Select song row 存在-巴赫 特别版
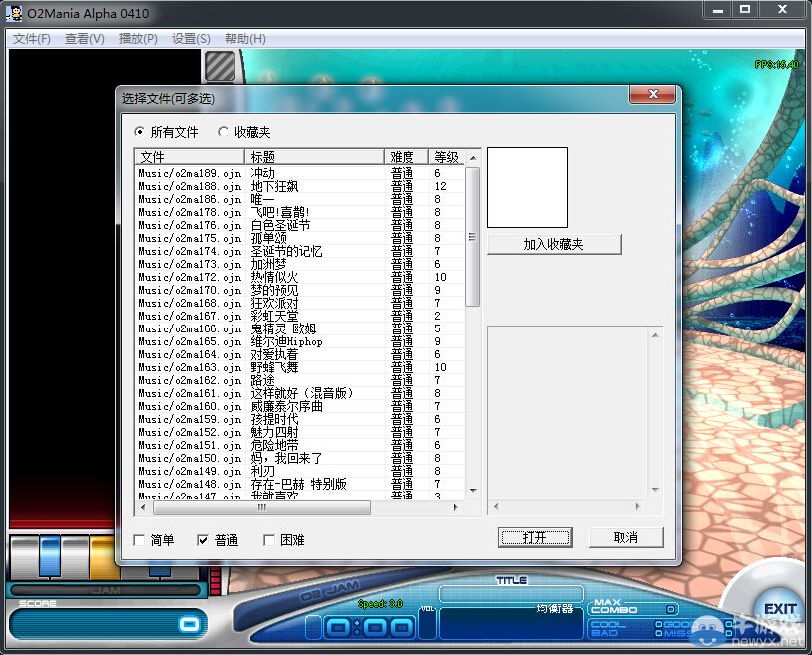812x655 pixels. pos(301,484)
